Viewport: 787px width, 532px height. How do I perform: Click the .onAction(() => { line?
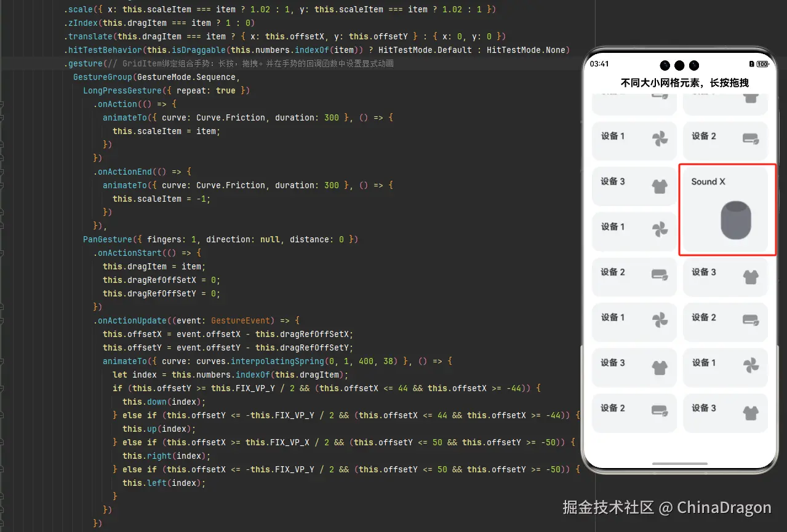[135, 104]
